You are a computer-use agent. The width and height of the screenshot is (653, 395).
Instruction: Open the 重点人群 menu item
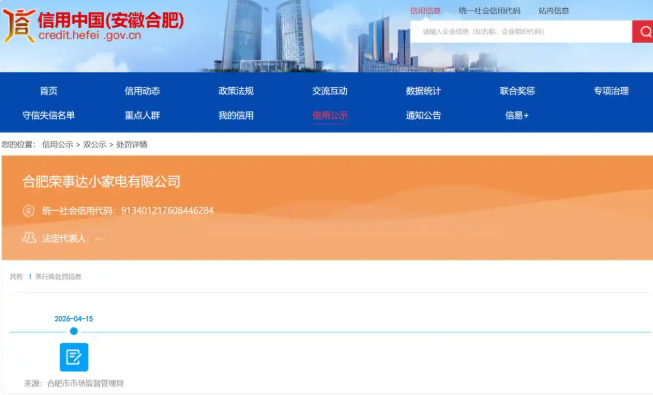click(x=142, y=115)
